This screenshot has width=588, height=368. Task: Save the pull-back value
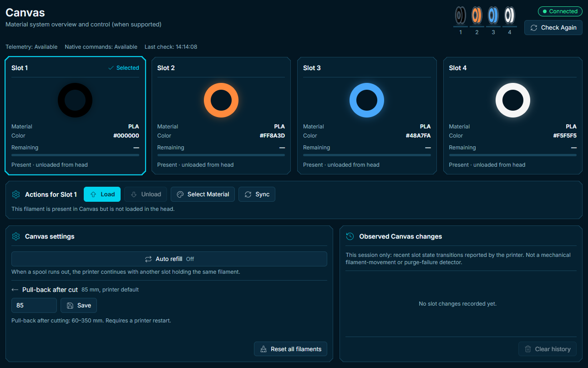pyautogui.click(x=79, y=306)
